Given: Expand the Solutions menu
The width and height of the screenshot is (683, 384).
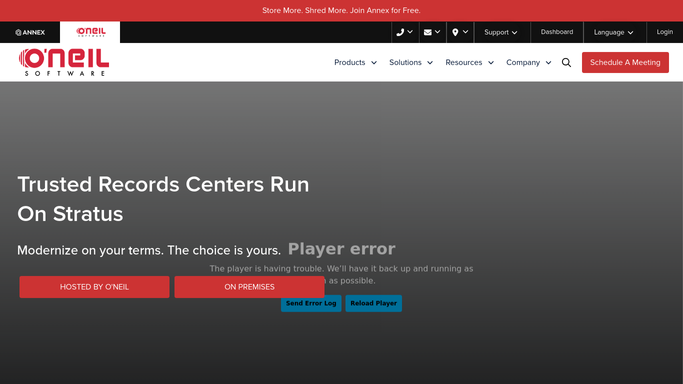Looking at the screenshot, I should point(411,63).
